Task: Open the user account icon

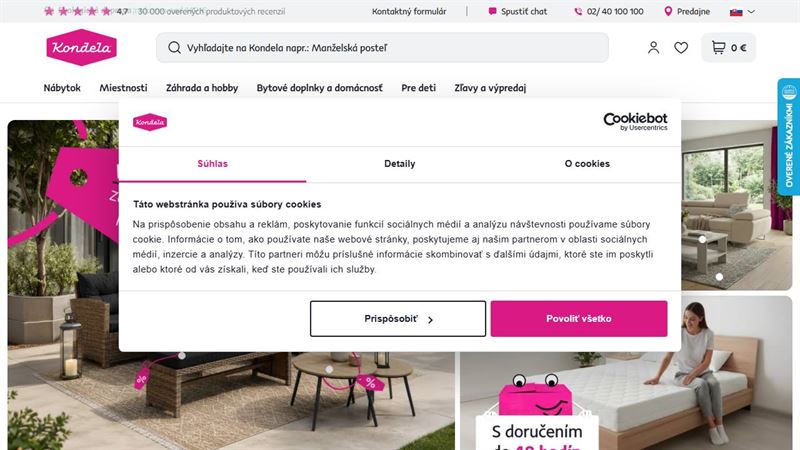Action: click(653, 48)
